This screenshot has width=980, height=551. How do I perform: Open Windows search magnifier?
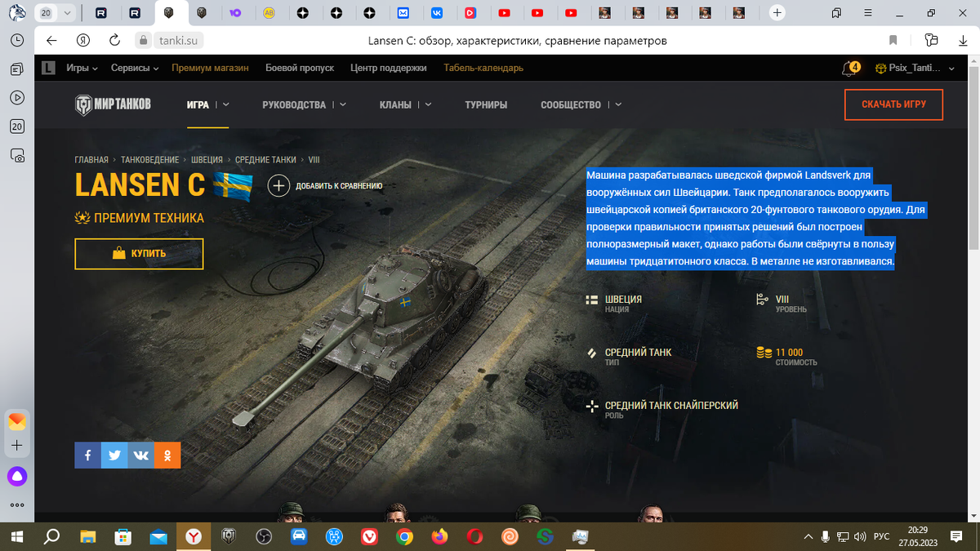point(51,536)
